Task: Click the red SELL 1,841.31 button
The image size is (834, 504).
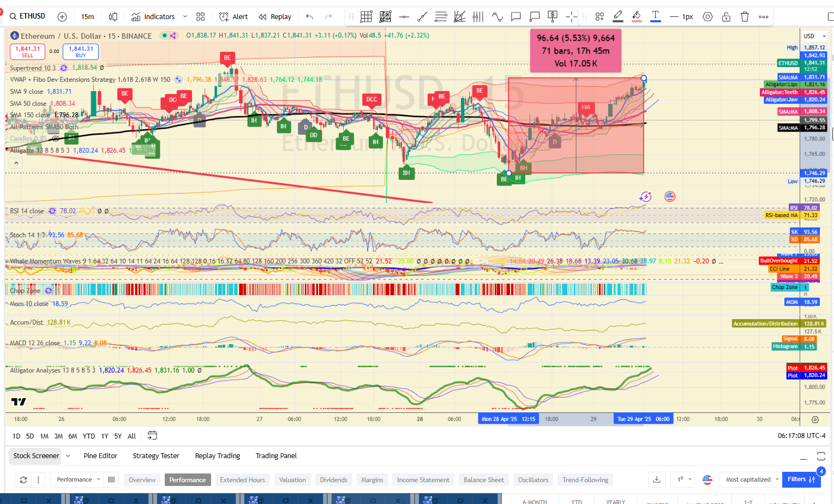Action: pos(27,52)
